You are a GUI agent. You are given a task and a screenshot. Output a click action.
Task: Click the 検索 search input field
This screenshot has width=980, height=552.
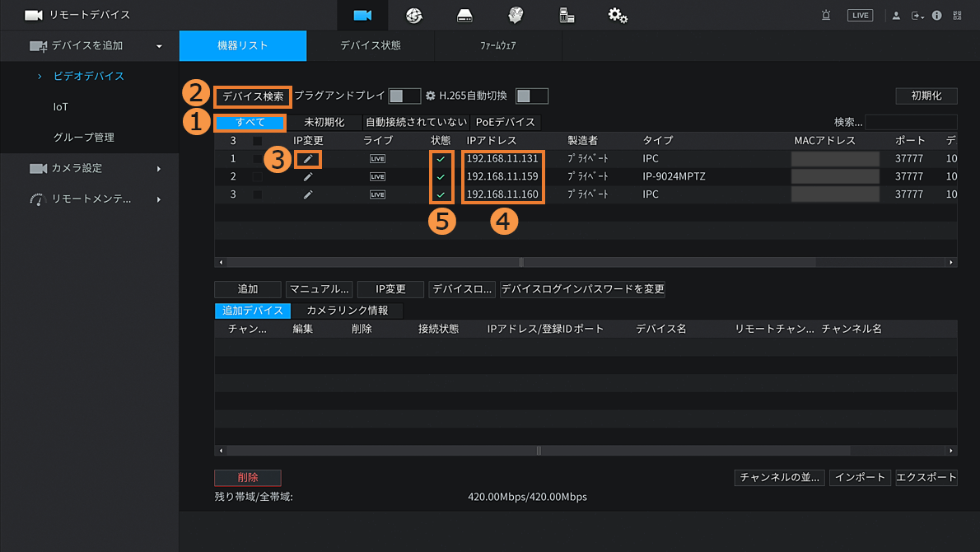click(x=910, y=122)
